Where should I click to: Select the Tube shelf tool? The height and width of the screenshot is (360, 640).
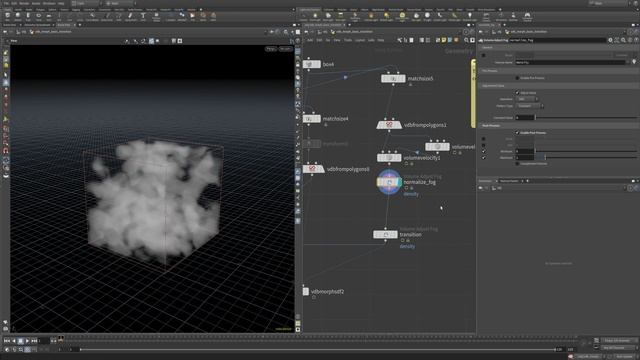click(28, 16)
